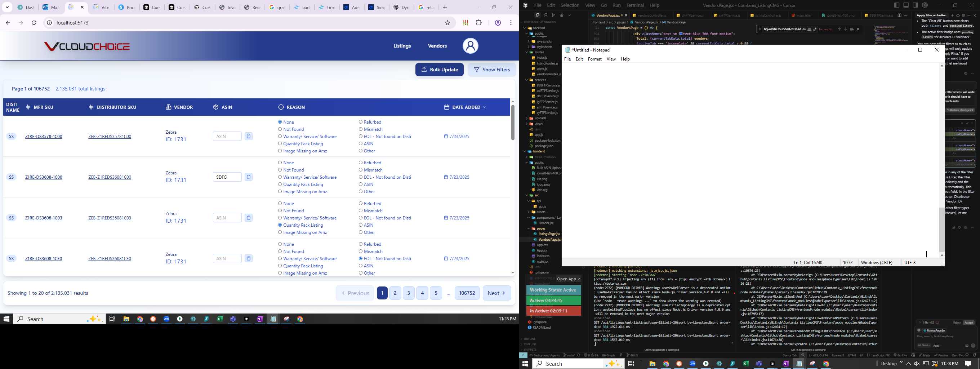Open Notepad Format menu
The width and height of the screenshot is (980, 369).
(x=594, y=59)
